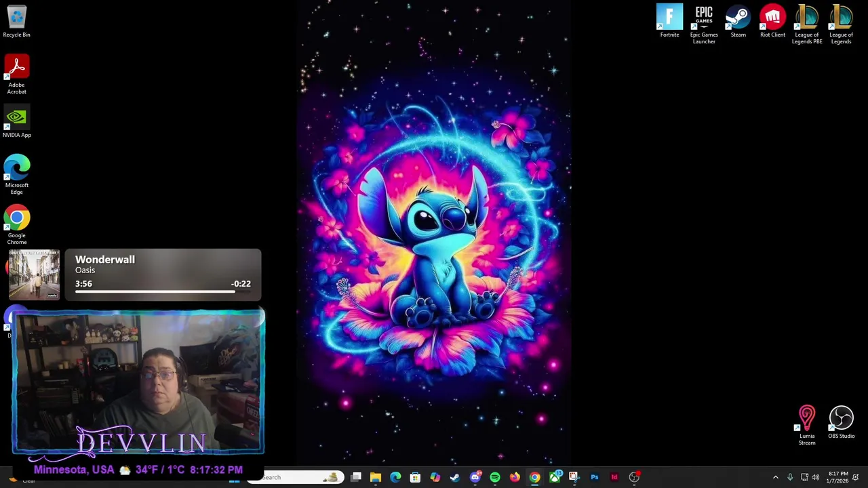Open Firefox from the taskbar
This screenshot has height=488, width=868.
click(x=515, y=477)
